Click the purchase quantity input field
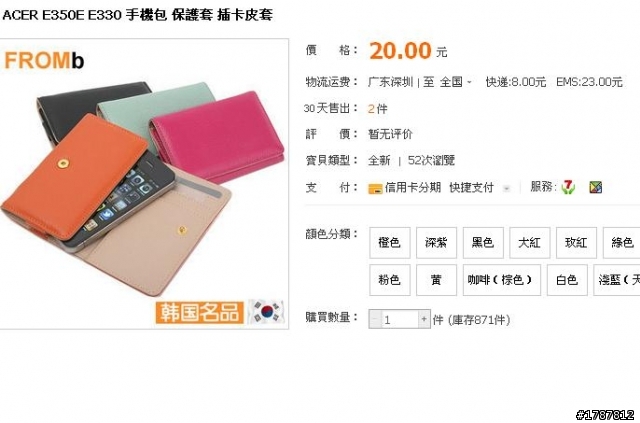640x423 pixels. click(400, 319)
